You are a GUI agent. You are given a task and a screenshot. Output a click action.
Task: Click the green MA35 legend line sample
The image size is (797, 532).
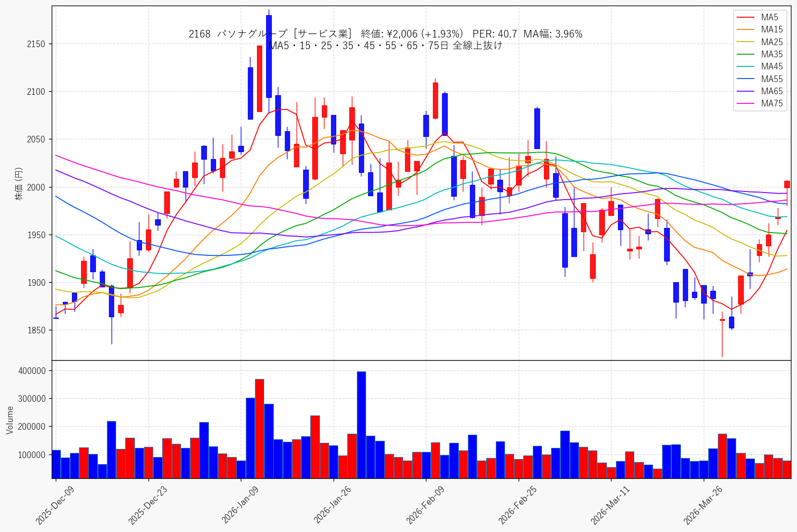click(745, 54)
